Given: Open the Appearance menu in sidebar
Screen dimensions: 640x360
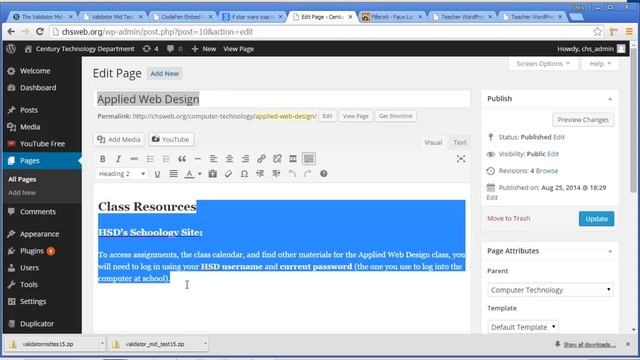Looking at the screenshot, I should click(x=41, y=234).
